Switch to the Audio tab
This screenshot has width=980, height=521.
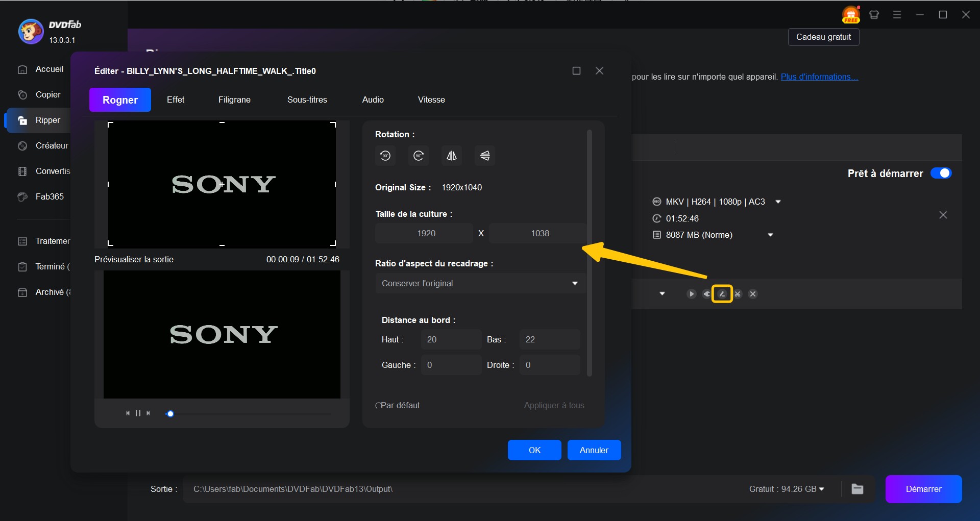coord(373,100)
